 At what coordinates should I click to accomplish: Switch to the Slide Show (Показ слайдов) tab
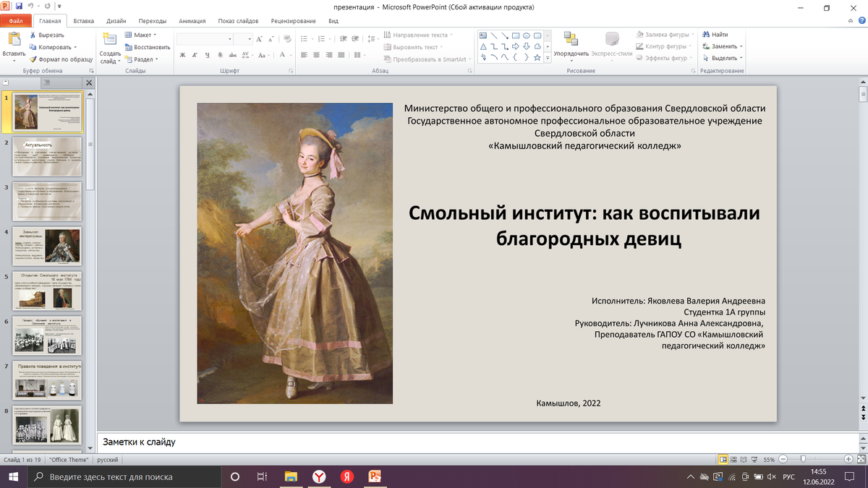pyautogui.click(x=237, y=21)
